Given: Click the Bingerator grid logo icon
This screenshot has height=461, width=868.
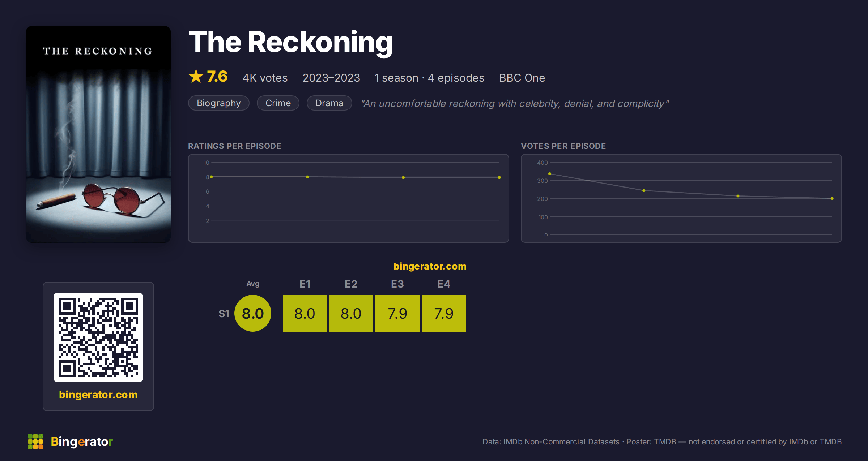Looking at the screenshot, I should tap(35, 441).
